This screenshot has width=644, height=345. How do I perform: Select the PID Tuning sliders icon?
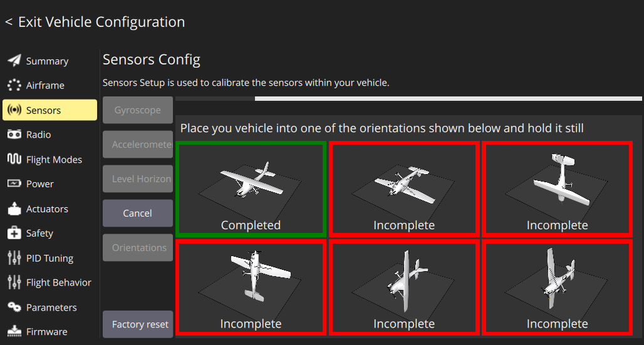[x=14, y=258]
